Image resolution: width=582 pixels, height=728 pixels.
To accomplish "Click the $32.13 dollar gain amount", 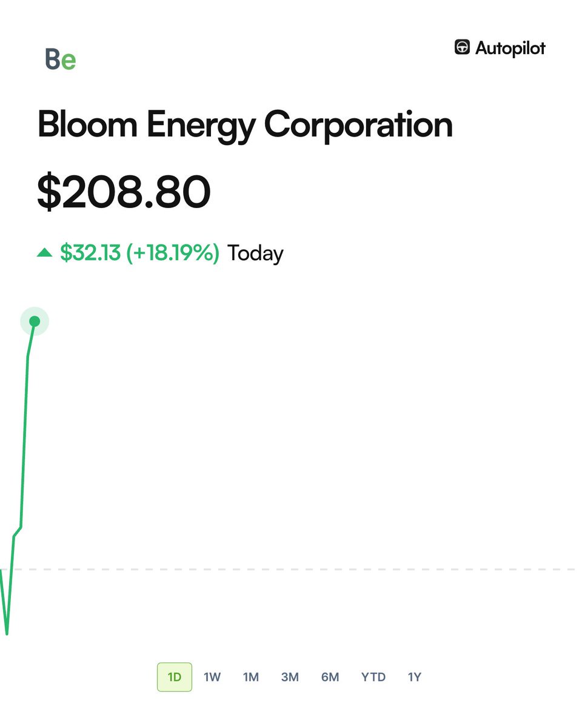I will point(90,253).
